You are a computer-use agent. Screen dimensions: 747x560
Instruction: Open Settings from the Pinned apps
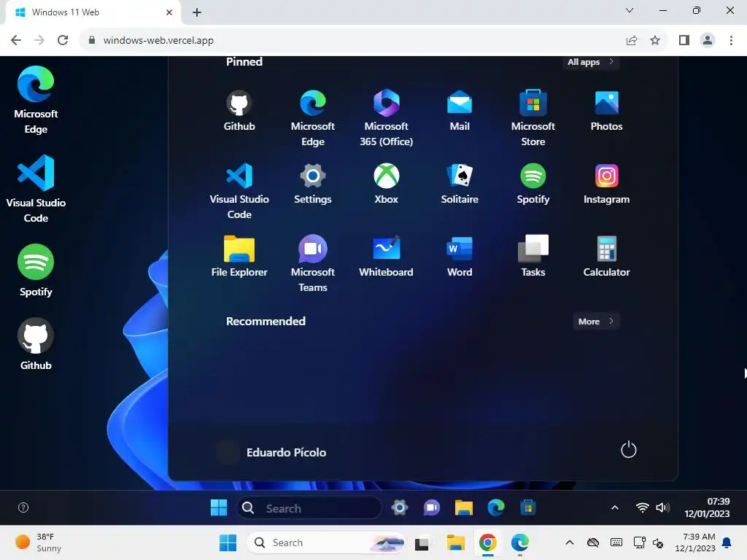tap(312, 184)
